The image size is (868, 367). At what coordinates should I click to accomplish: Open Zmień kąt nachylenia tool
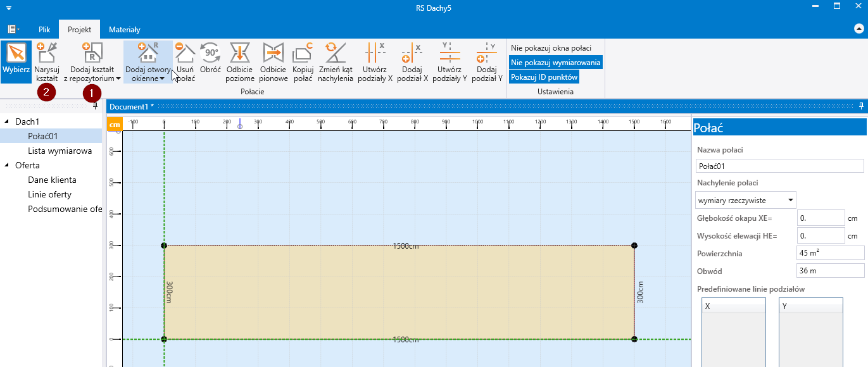[336, 62]
